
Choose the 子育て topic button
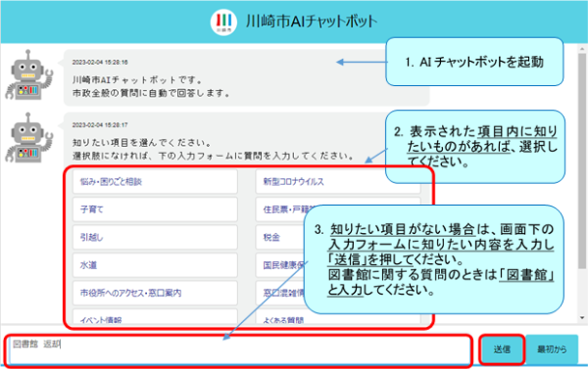pyautogui.click(x=155, y=209)
